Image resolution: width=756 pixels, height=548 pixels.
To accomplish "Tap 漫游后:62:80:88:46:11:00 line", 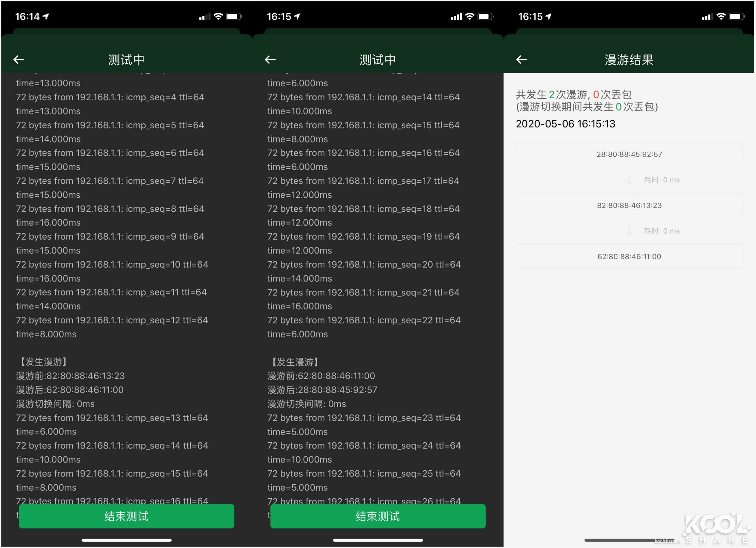I will 70,390.
